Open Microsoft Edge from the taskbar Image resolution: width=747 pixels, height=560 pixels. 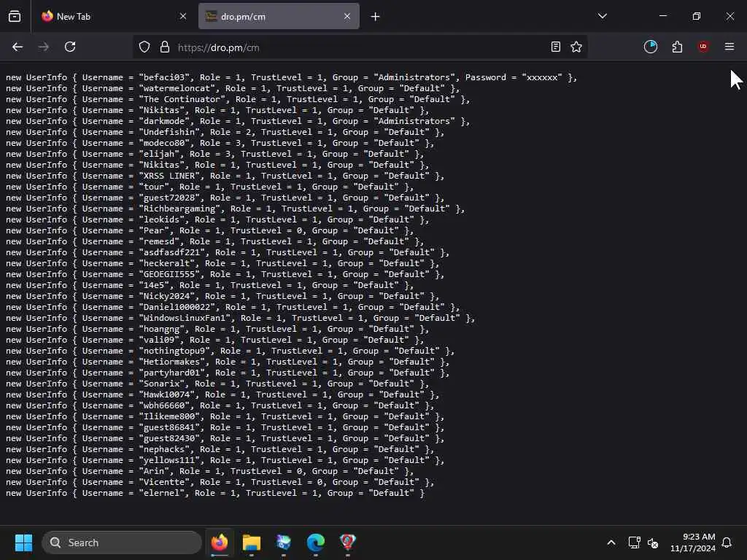click(315, 542)
